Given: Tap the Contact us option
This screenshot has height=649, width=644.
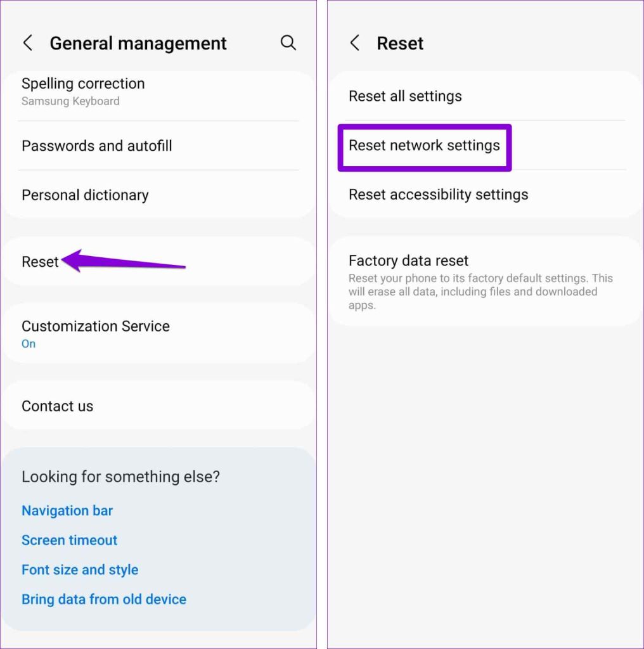Looking at the screenshot, I should point(57,406).
